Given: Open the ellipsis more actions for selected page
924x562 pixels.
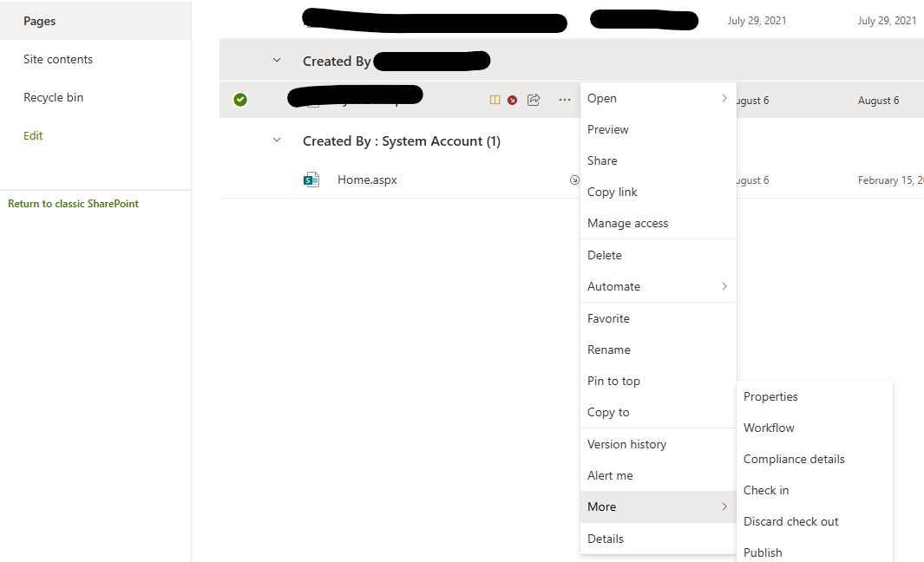Looking at the screenshot, I should tap(565, 100).
